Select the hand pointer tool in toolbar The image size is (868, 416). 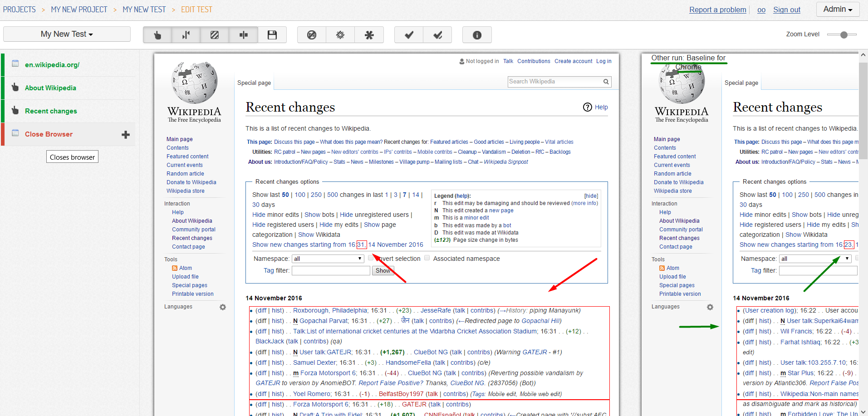click(157, 35)
